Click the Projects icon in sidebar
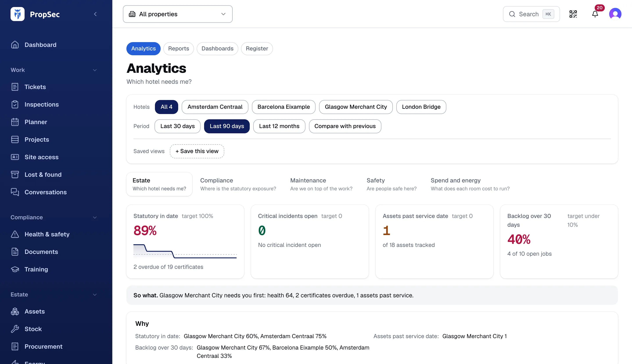Viewport: 632px width, 364px height. (x=15, y=139)
